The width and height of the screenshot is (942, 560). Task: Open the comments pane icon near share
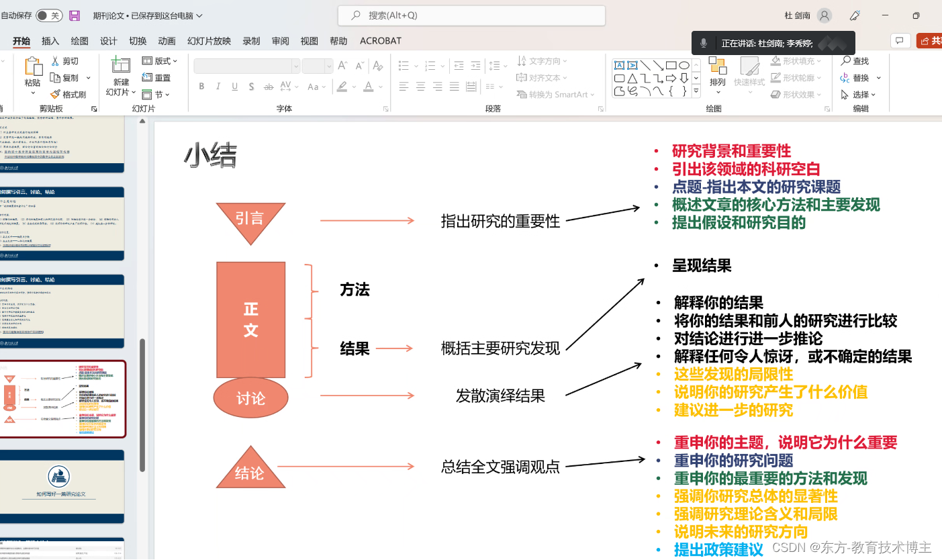(900, 41)
